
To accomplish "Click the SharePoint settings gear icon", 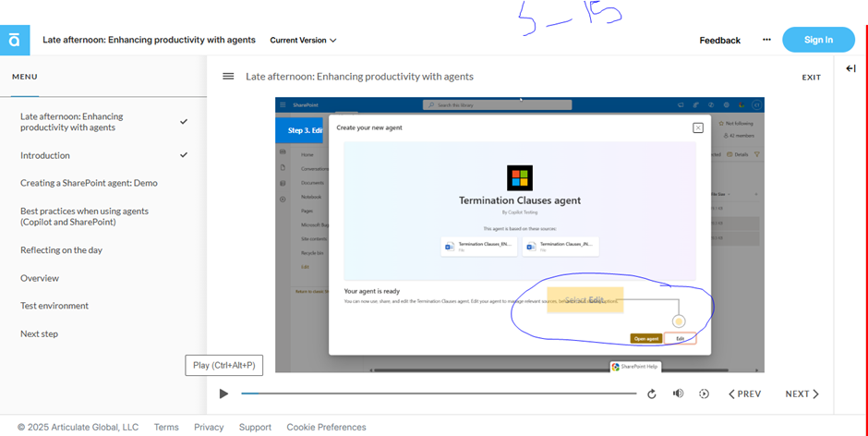I will (x=727, y=104).
